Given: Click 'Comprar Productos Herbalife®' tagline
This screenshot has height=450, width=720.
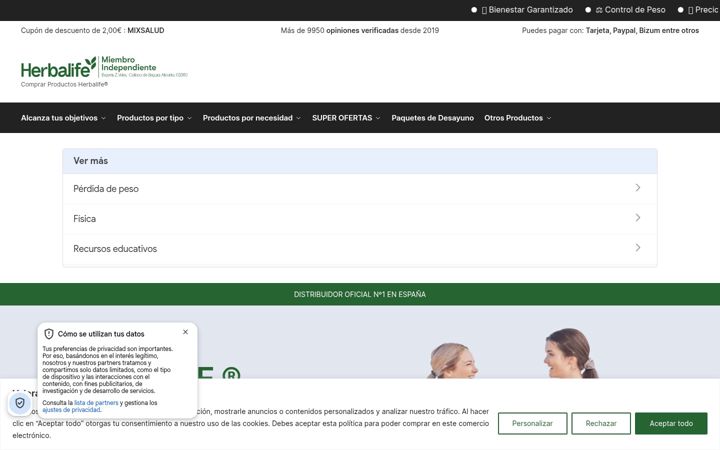Looking at the screenshot, I should (x=64, y=84).
